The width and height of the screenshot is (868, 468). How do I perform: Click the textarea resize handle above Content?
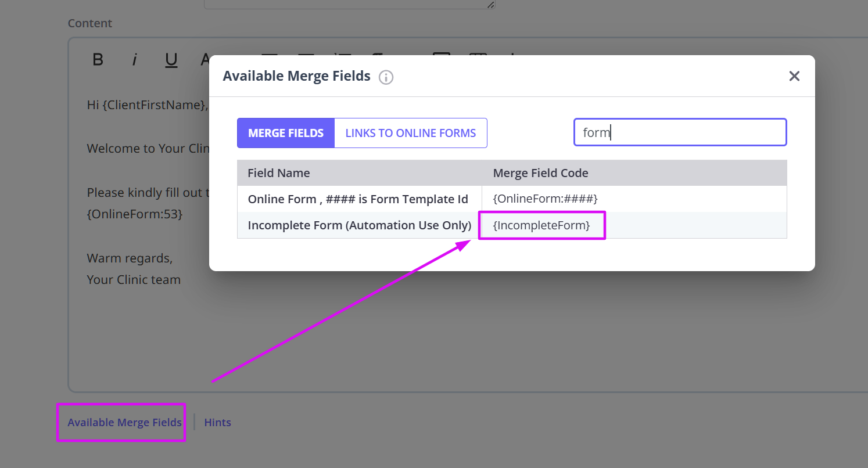[491, 4]
